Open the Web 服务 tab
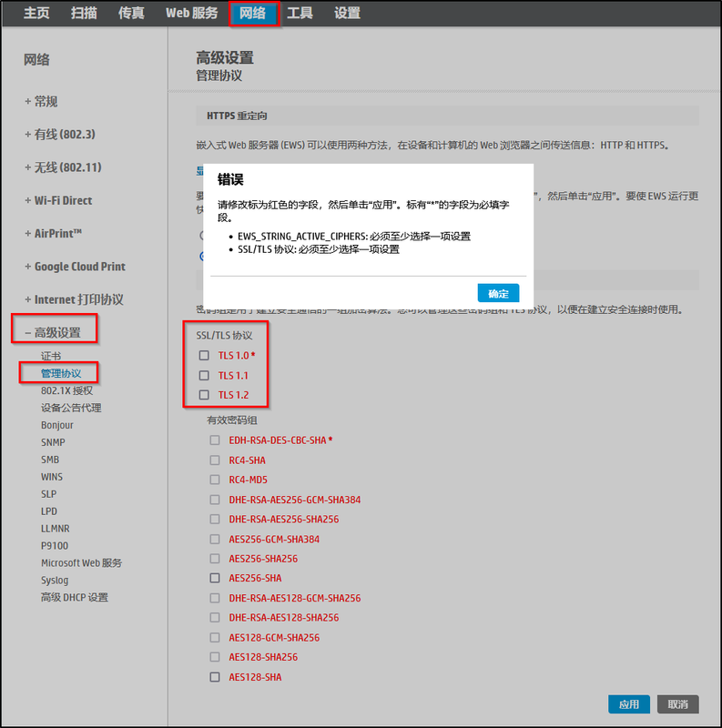 191,13
